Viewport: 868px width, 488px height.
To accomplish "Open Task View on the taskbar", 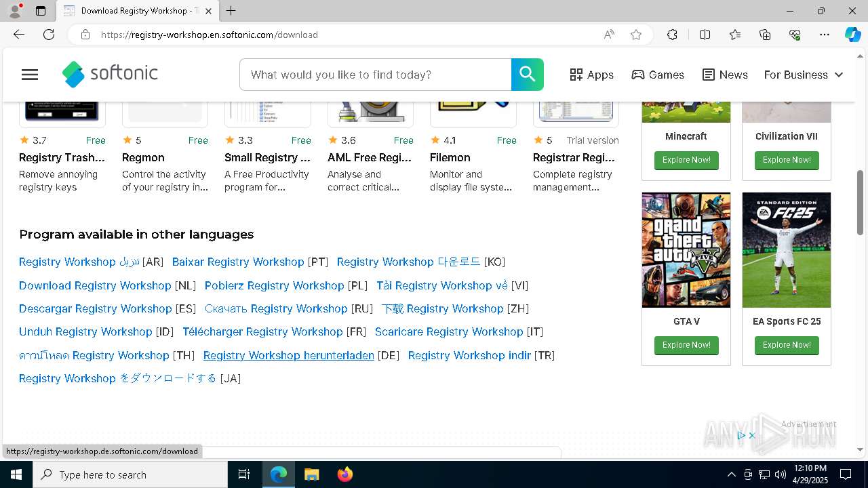I will click(x=244, y=474).
